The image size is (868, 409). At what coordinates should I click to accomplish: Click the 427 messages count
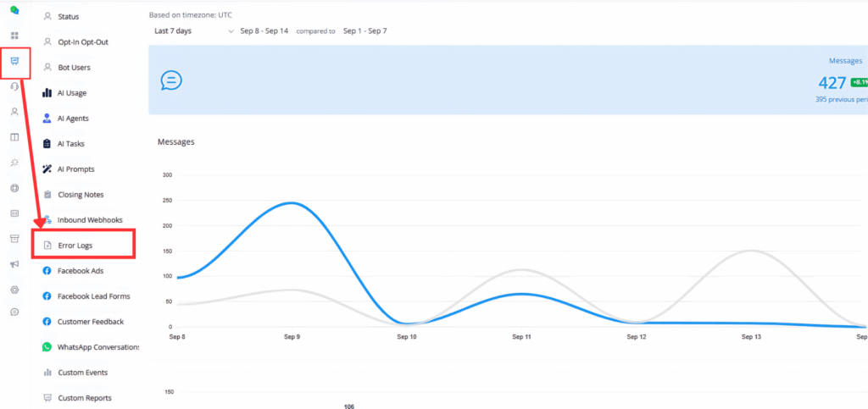coord(832,82)
